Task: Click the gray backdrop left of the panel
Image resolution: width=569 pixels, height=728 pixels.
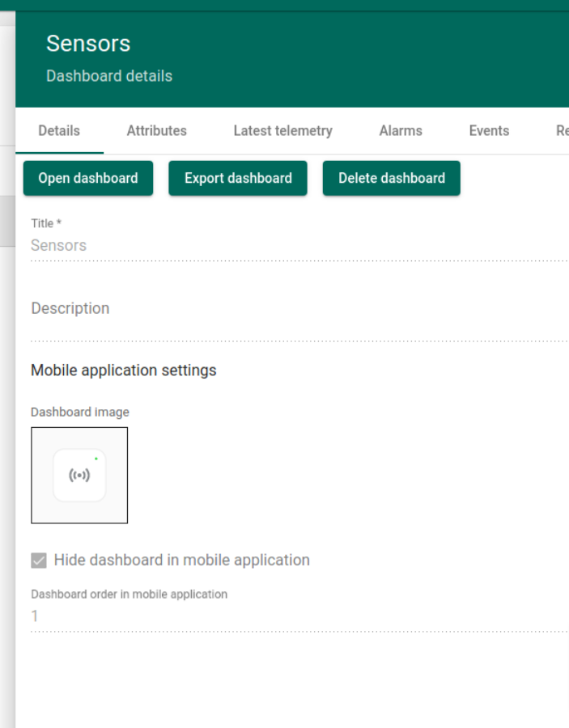Action: tap(7, 404)
